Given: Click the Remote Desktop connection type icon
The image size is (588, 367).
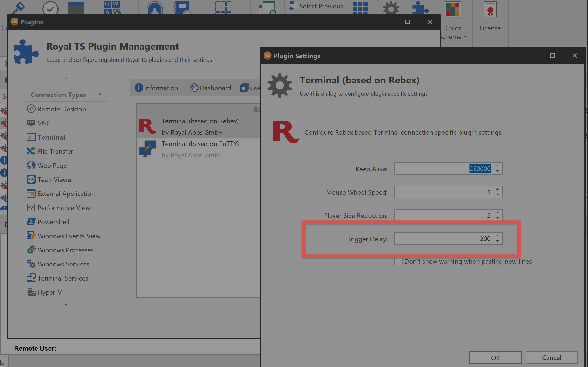Looking at the screenshot, I should [31, 109].
